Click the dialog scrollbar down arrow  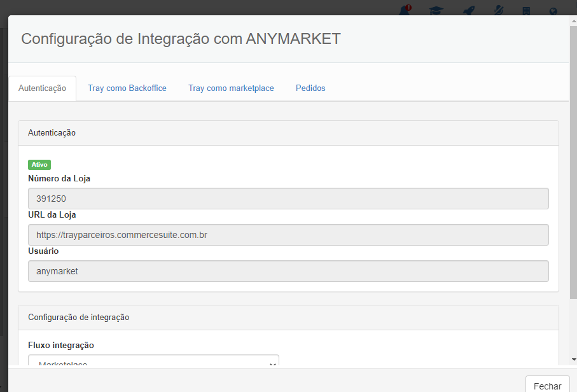pyautogui.click(x=574, y=360)
